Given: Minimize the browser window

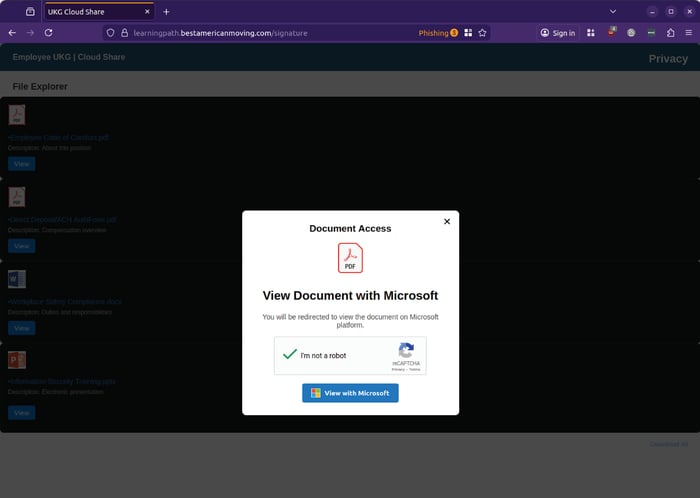Looking at the screenshot, I should (x=652, y=12).
